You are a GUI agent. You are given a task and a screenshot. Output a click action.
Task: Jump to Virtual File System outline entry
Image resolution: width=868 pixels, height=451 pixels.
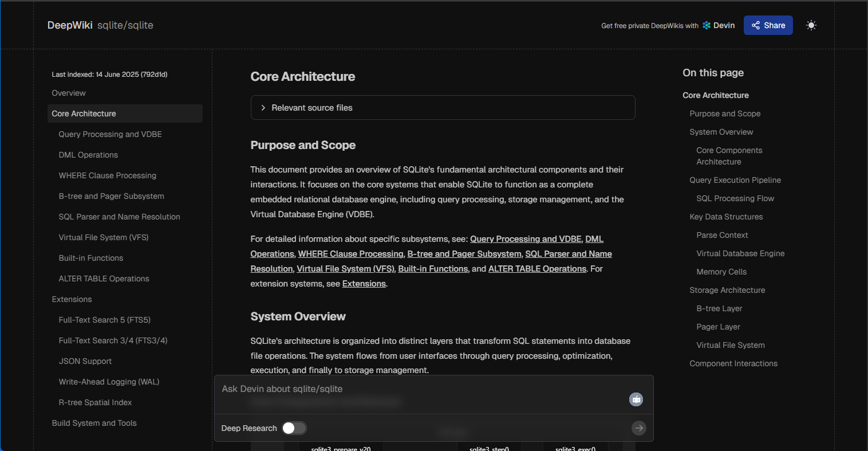731,345
